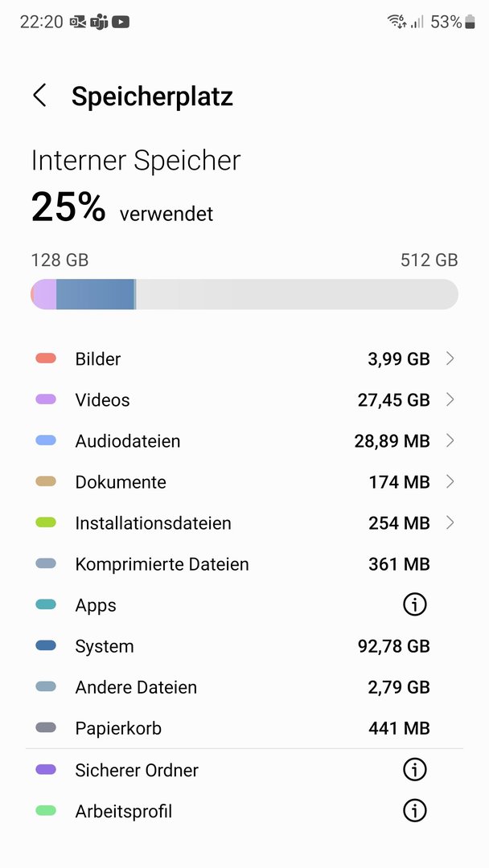The width and height of the screenshot is (489, 868).
Task: Expand the Audiodateien category chevron
Action: 450,440
